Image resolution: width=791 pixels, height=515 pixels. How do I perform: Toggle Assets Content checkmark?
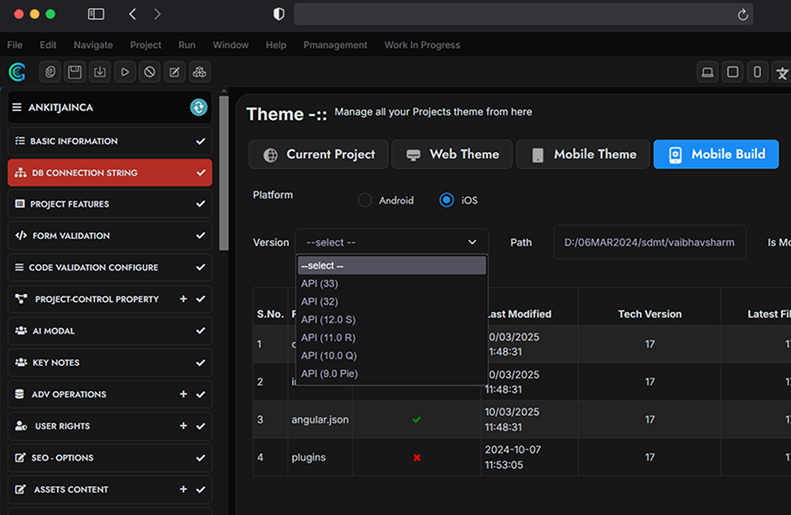point(200,489)
